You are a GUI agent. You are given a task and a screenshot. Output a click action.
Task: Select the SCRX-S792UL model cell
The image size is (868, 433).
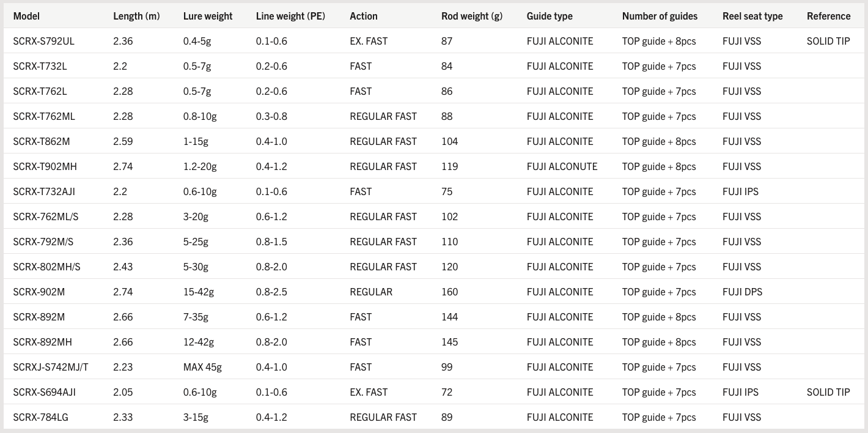coord(44,41)
